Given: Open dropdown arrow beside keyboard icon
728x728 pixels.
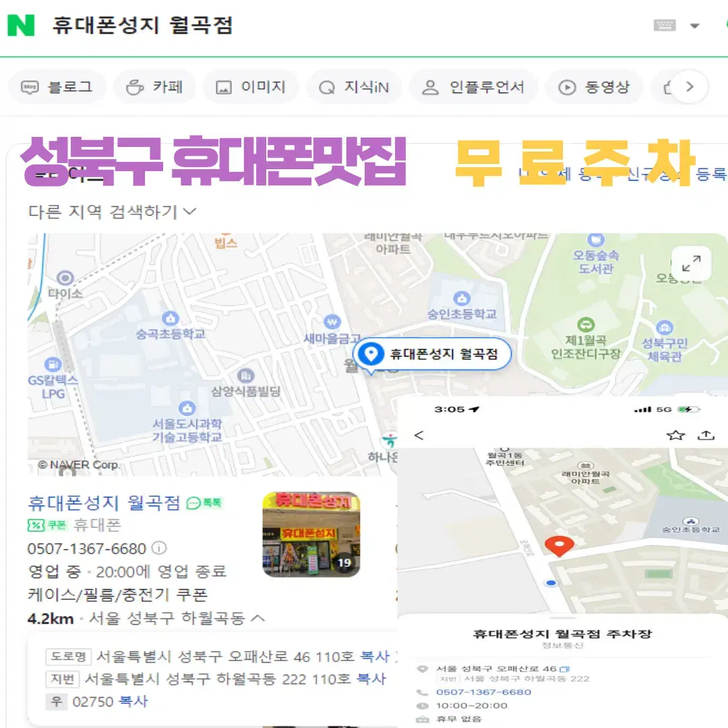Looking at the screenshot, I should (x=694, y=26).
